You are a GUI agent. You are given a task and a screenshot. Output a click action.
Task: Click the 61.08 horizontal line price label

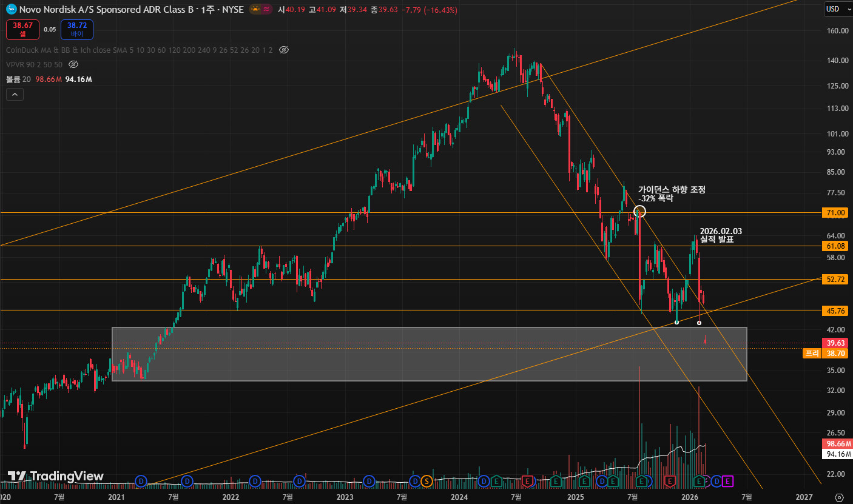point(835,246)
